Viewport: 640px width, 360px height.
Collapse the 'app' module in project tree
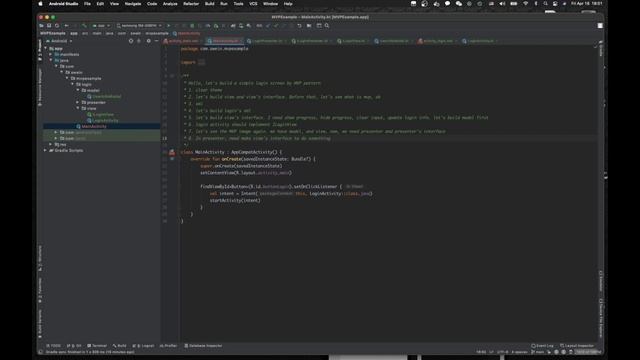[x=46, y=48]
